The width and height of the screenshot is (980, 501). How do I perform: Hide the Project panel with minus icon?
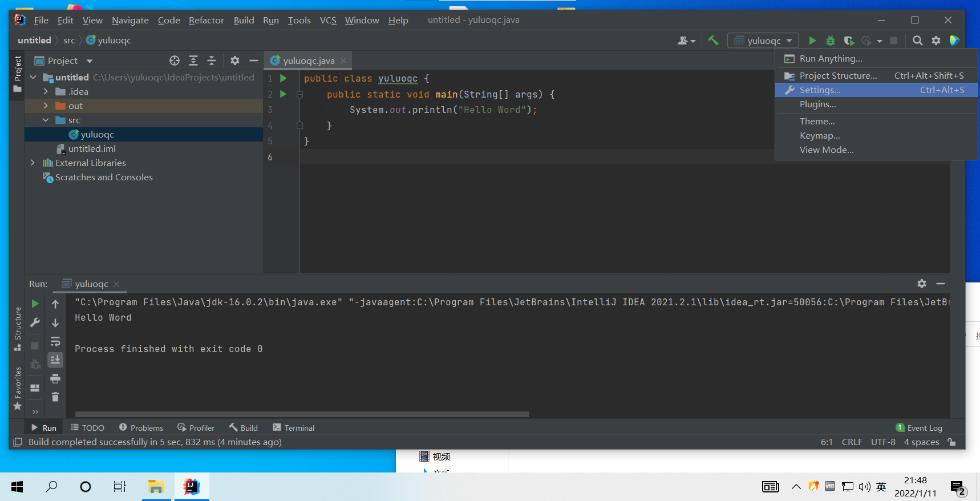254,60
